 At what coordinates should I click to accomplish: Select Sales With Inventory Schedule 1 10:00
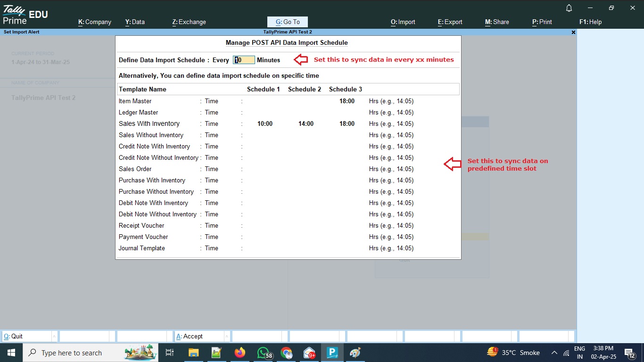click(265, 123)
